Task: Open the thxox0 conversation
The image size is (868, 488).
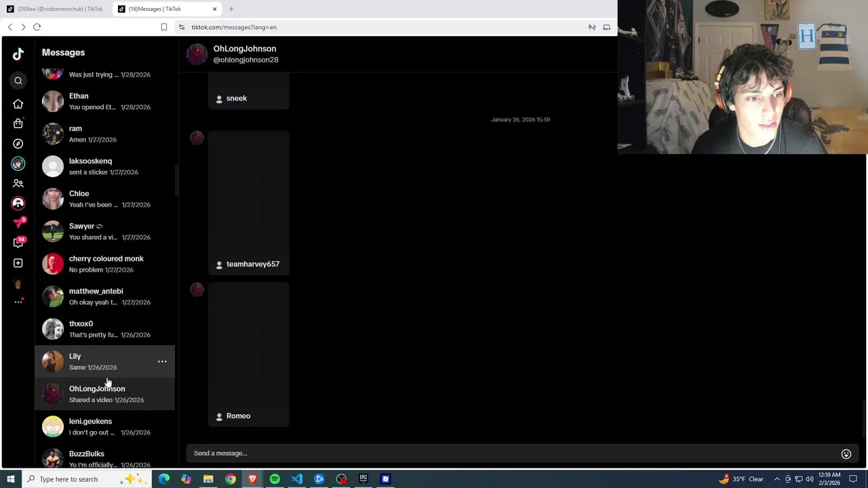Action: point(105,329)
